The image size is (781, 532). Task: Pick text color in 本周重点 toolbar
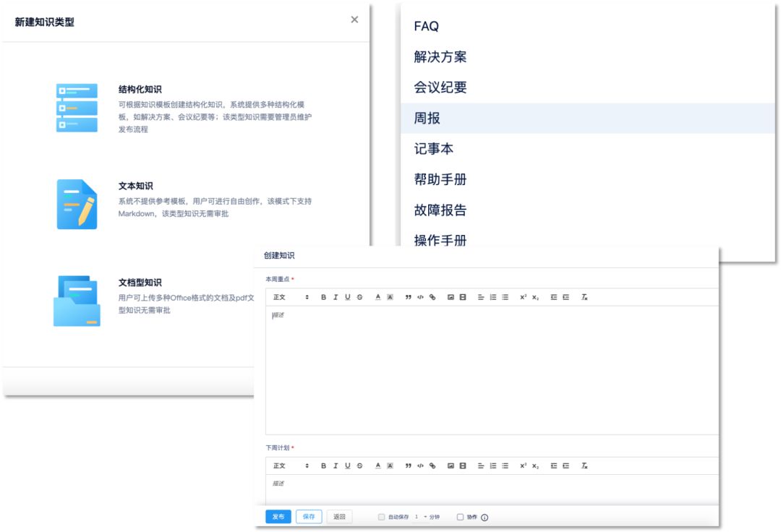click(x=377, y=297)
